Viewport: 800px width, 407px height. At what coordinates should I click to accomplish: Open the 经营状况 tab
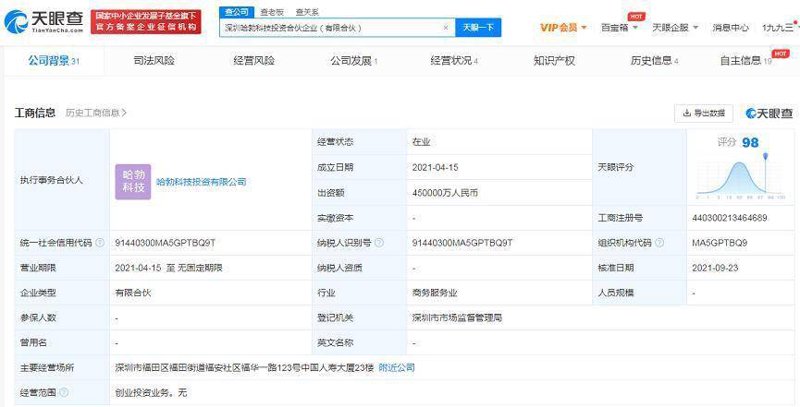tap(454, 61)
